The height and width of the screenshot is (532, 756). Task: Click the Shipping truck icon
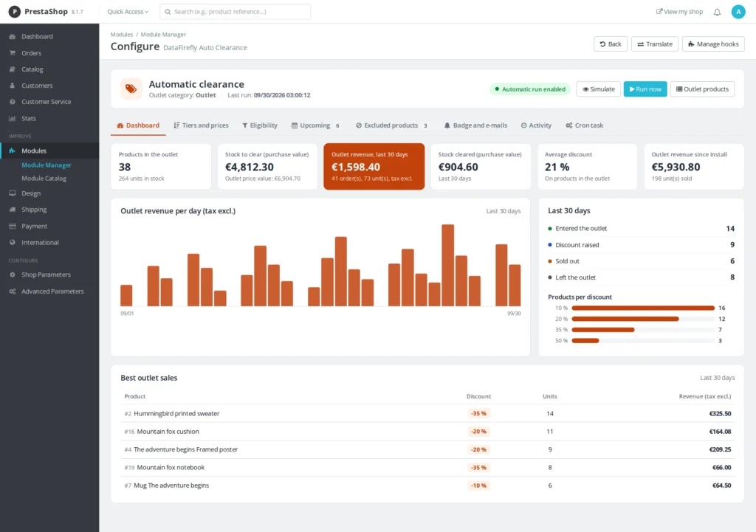point(12,210)
